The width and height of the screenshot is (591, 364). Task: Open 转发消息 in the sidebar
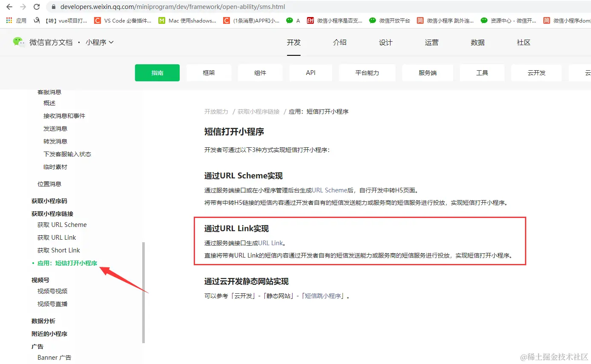click(x=55, y=141)
